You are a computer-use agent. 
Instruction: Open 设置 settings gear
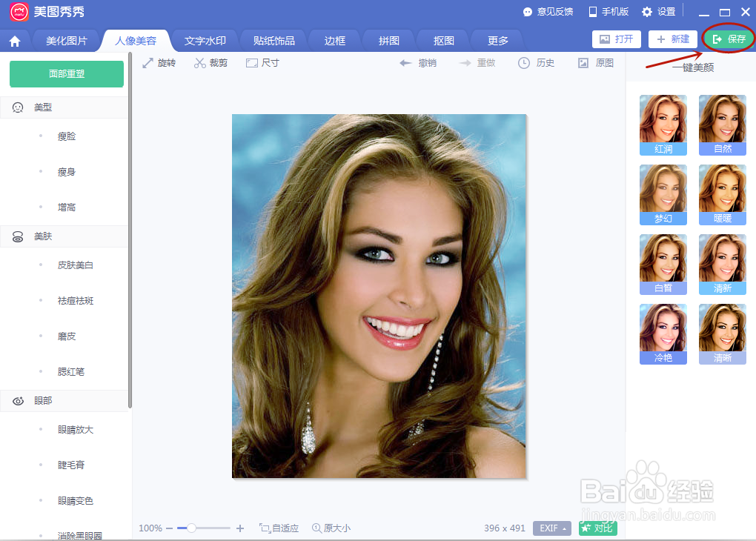(659, 12)
